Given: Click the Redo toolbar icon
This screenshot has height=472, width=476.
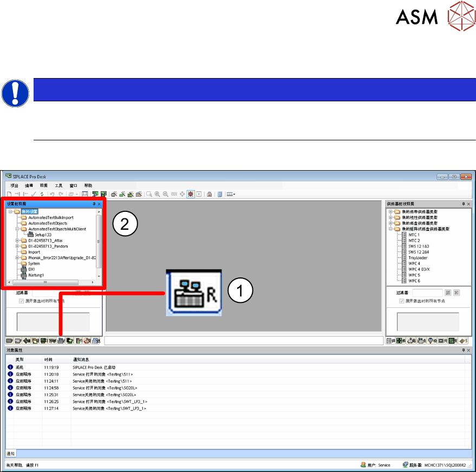Looking at the screenshot, I should coord(61,194).
